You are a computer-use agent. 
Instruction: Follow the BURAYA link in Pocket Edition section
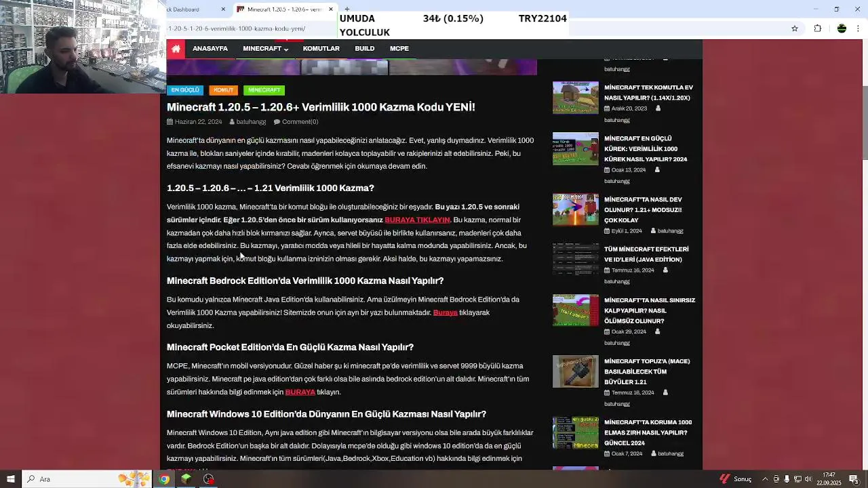(300, 392)
